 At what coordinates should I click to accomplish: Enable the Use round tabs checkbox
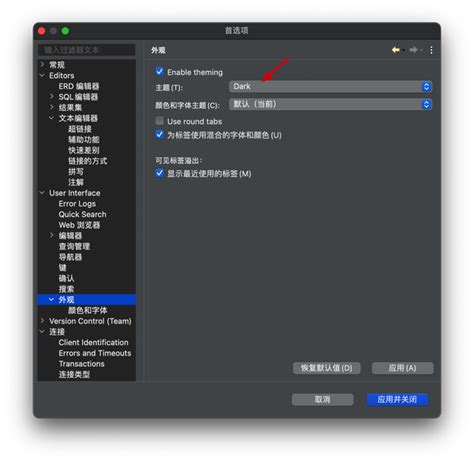pos(159,121)
